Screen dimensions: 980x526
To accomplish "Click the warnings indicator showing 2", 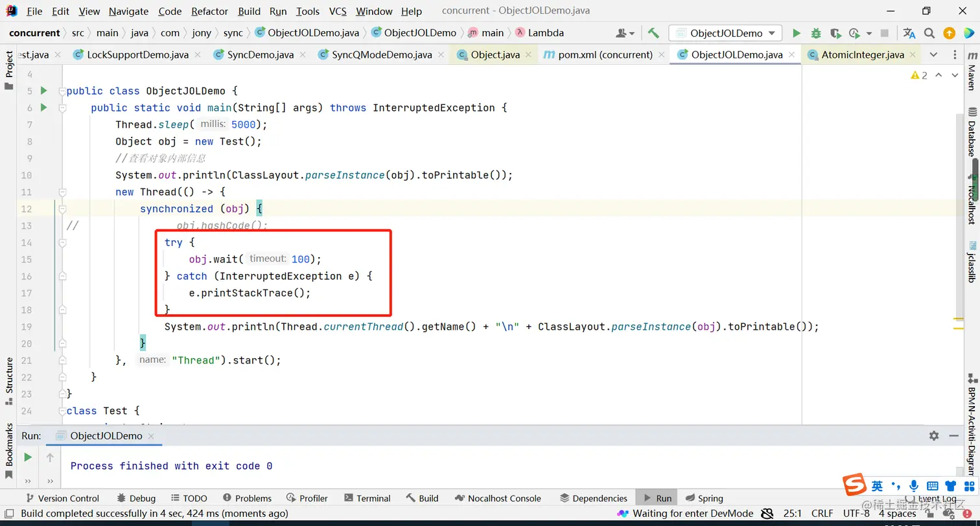I will 919,75.
